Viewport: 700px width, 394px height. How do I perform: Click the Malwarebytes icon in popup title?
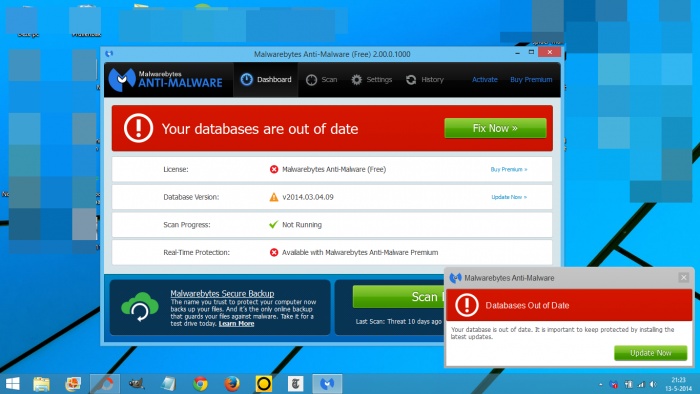(x=455, y=278)
